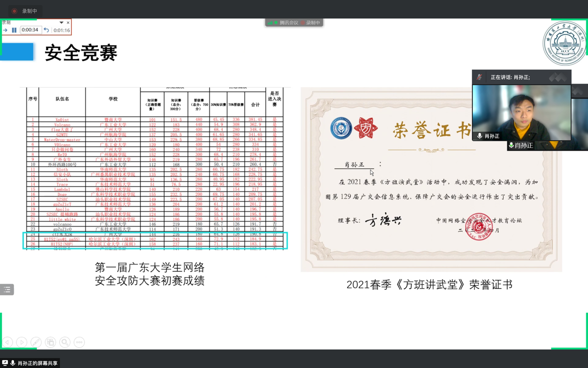Image resolution: width=588 pixels, height=368 pixels.
Task: Pause the recording in the 录制 toolbar
Action: coord(14,30)
